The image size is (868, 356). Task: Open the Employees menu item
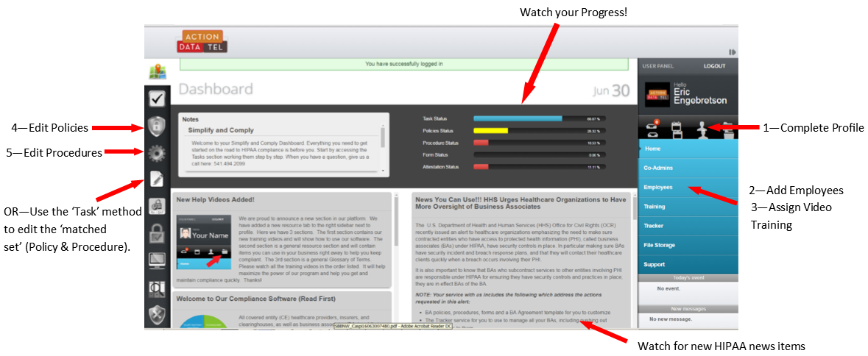688,188
